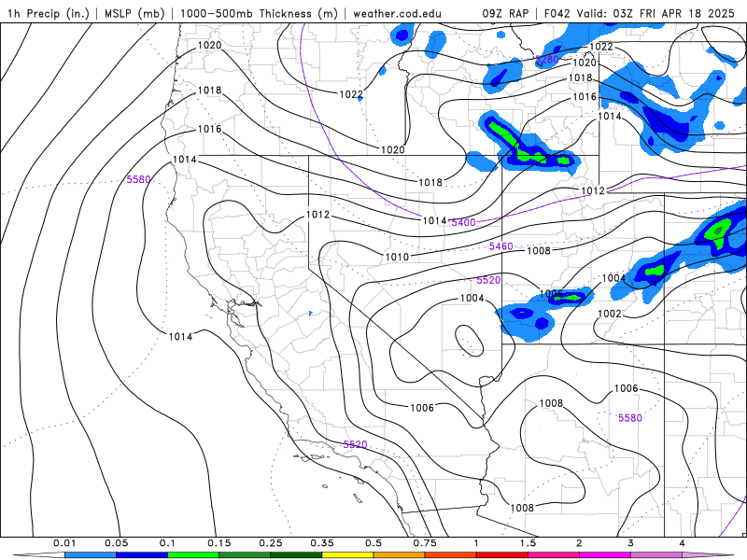Click 'Valid: 03Z FRI APR 18 2025' text

[x=655, y=14]
